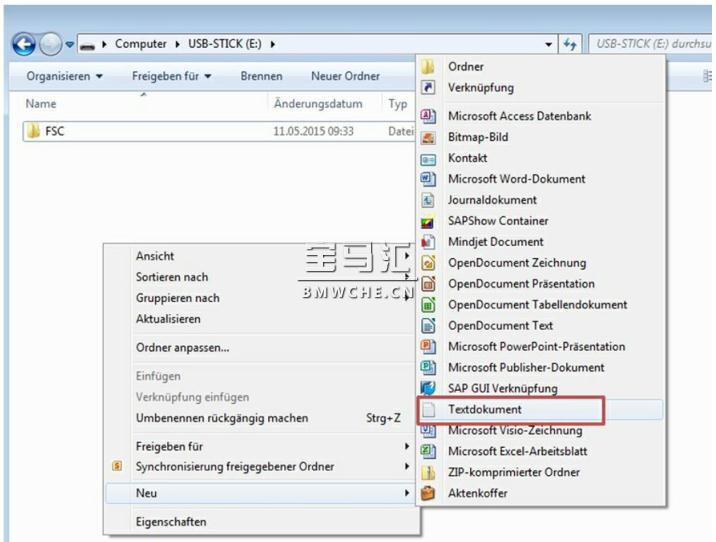Screen dimensions: 716x542
Task: Choose Umbenennen rückgängig machen
Action: pos(261,418)
